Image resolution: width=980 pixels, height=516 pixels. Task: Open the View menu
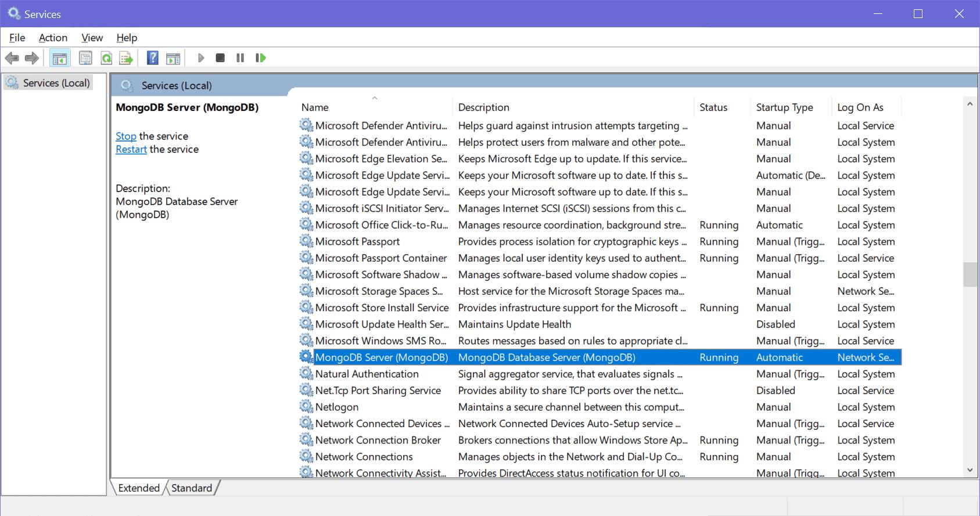pos(92,38)
